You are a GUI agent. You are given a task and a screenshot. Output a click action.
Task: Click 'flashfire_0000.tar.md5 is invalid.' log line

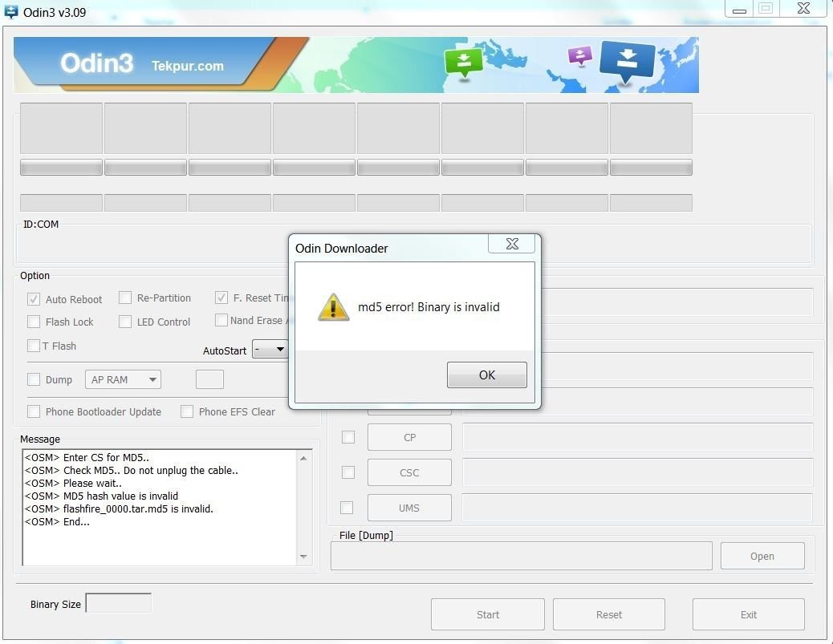(119, 508)
